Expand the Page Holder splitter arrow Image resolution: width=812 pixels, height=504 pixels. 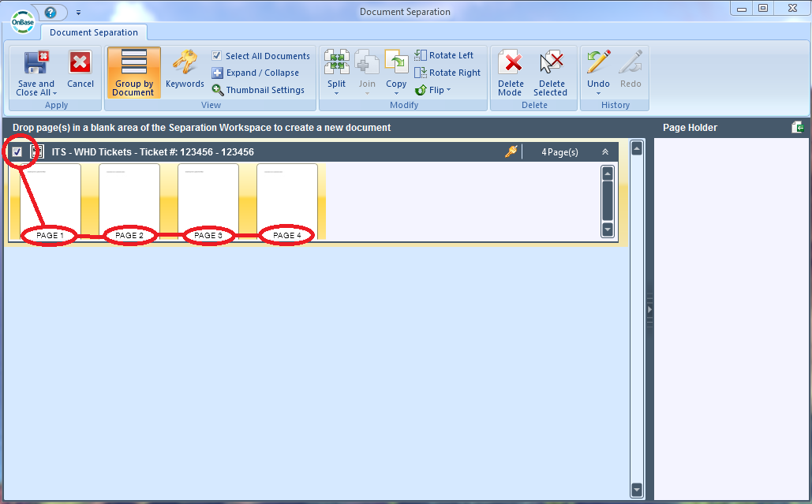point(649,309)
